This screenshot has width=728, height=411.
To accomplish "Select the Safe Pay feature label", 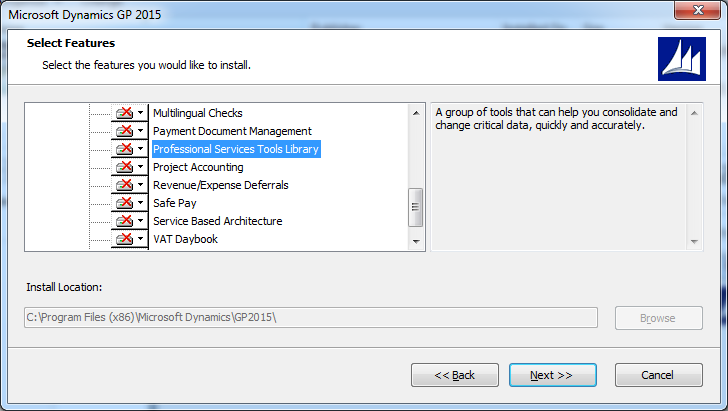I will click(175, 203).
